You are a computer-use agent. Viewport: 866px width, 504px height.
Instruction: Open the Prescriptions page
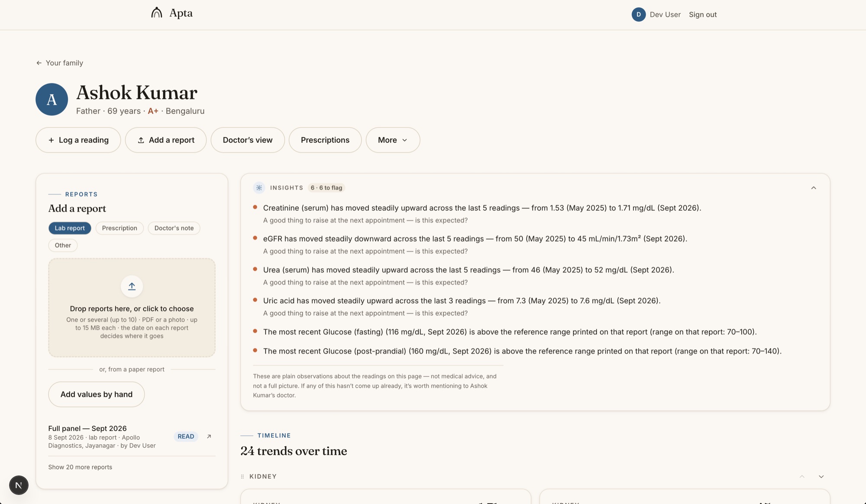click(325, 140)
